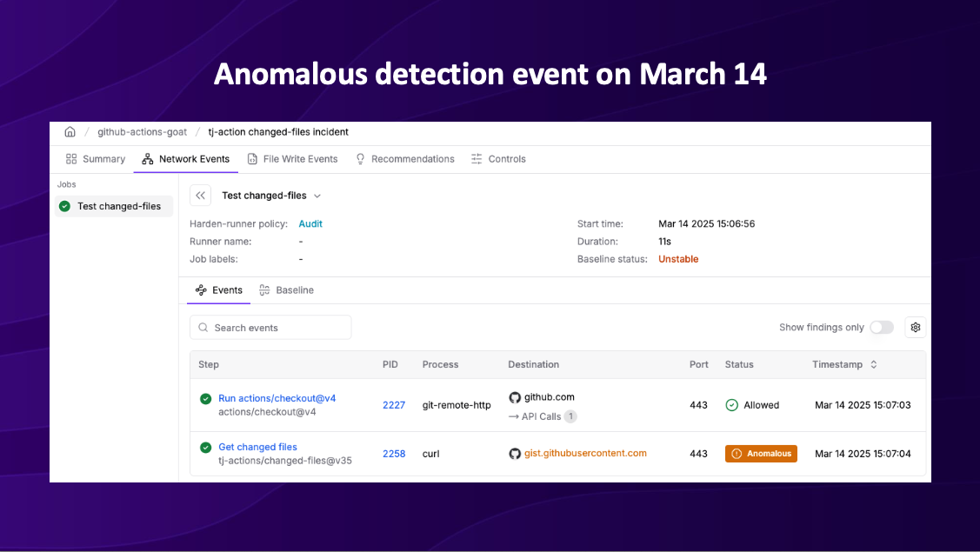Open the Recommendations tab
This screenshot has width=980, height=552.
[x=405, y=159]
